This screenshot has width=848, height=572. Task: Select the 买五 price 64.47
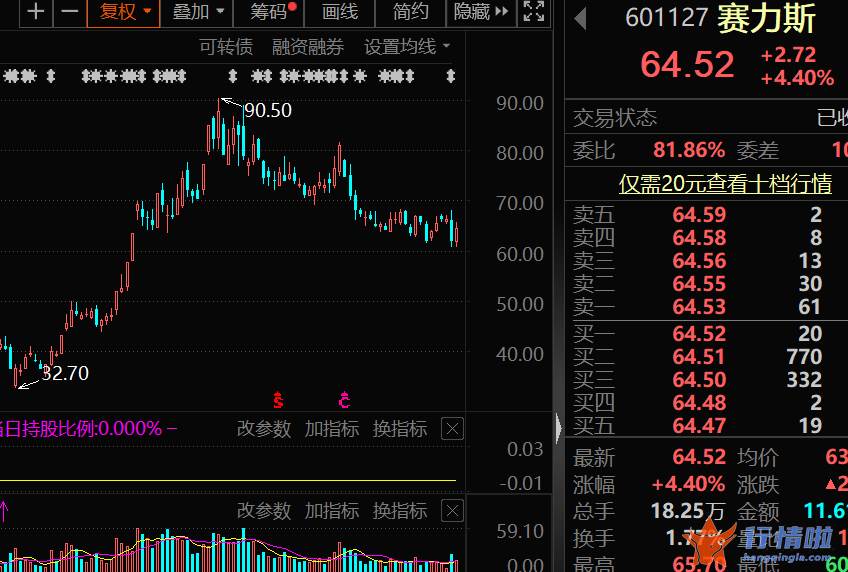click(699, 425)
